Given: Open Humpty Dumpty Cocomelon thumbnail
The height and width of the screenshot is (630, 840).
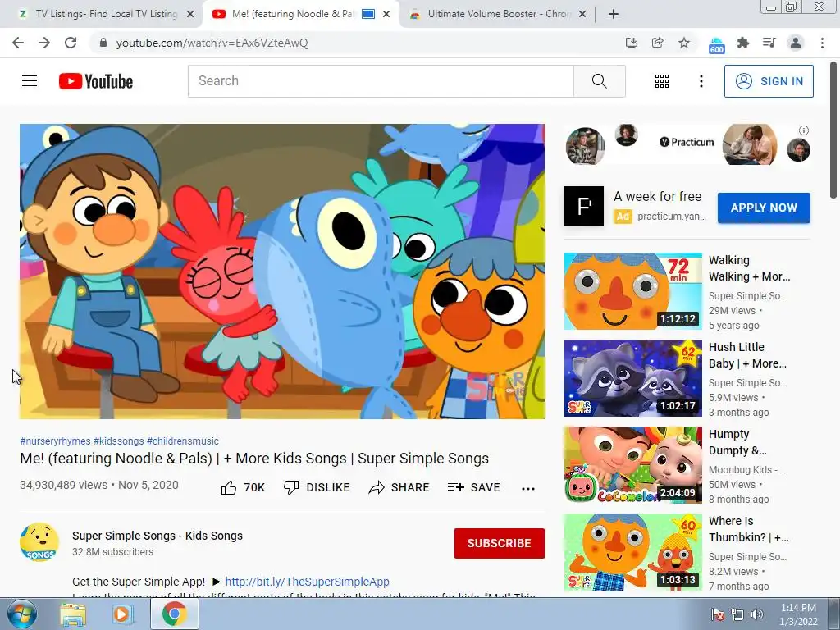Looking at the screenshot, I should tap(633, 465).
